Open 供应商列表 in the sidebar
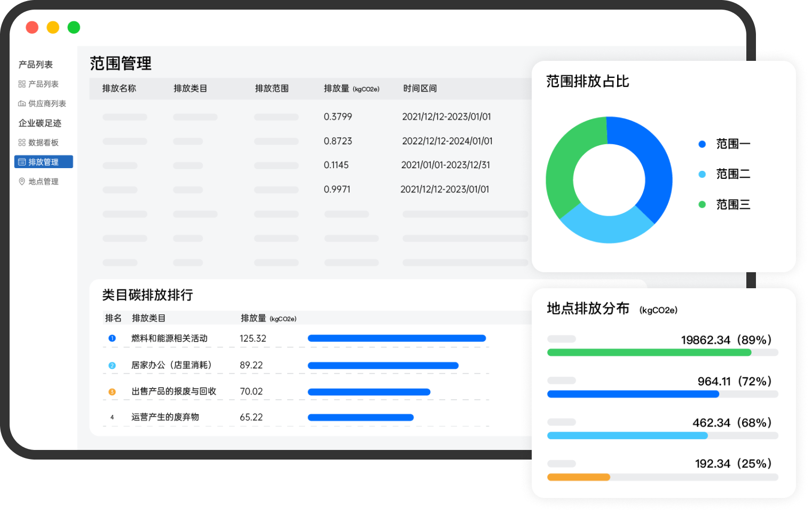 (x=47, y=104)
